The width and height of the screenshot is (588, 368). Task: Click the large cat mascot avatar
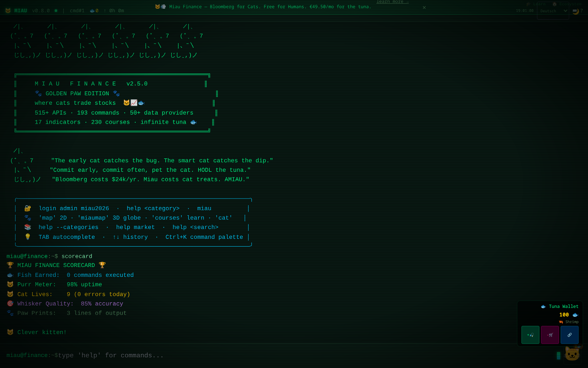click(572, 354)
